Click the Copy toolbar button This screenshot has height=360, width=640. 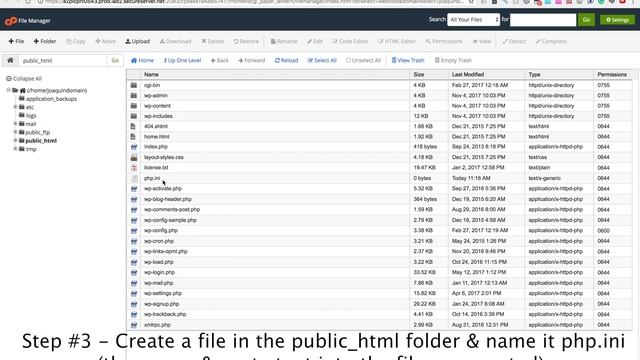[76, 41]
